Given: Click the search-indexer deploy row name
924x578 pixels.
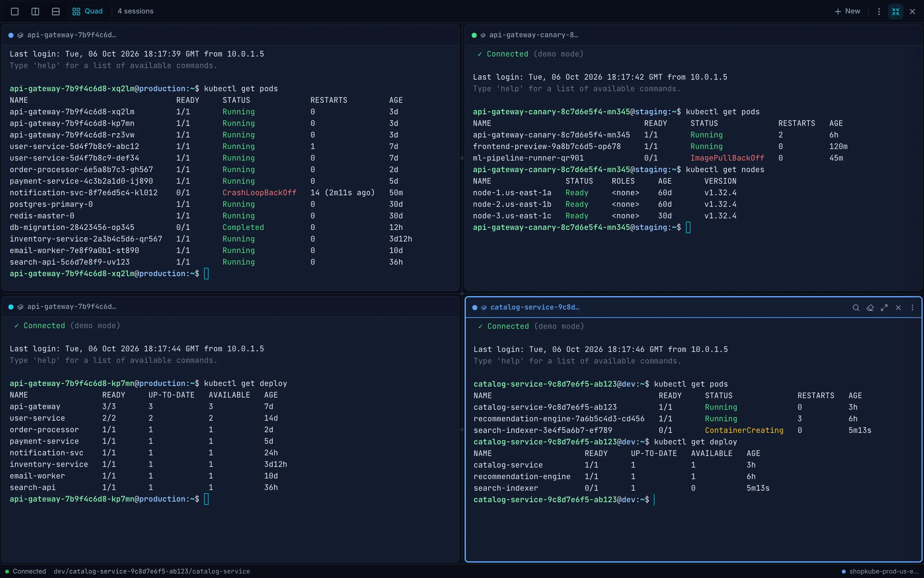Looking at the screenshot, I should point(506,488).
